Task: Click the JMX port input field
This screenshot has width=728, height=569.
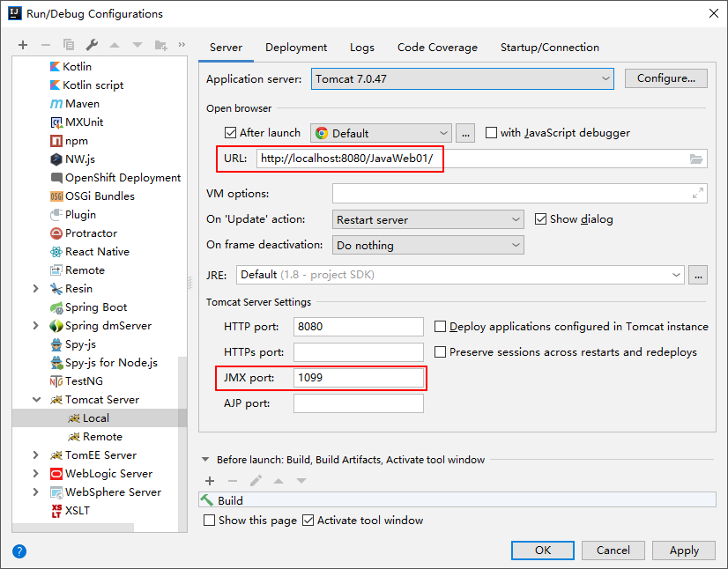Action: tap(359, 378)
